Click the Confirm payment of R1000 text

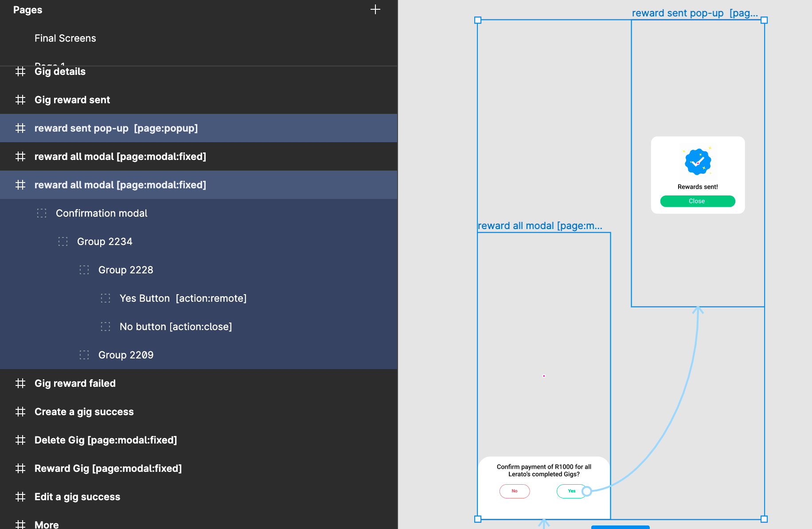click(544, 470)
